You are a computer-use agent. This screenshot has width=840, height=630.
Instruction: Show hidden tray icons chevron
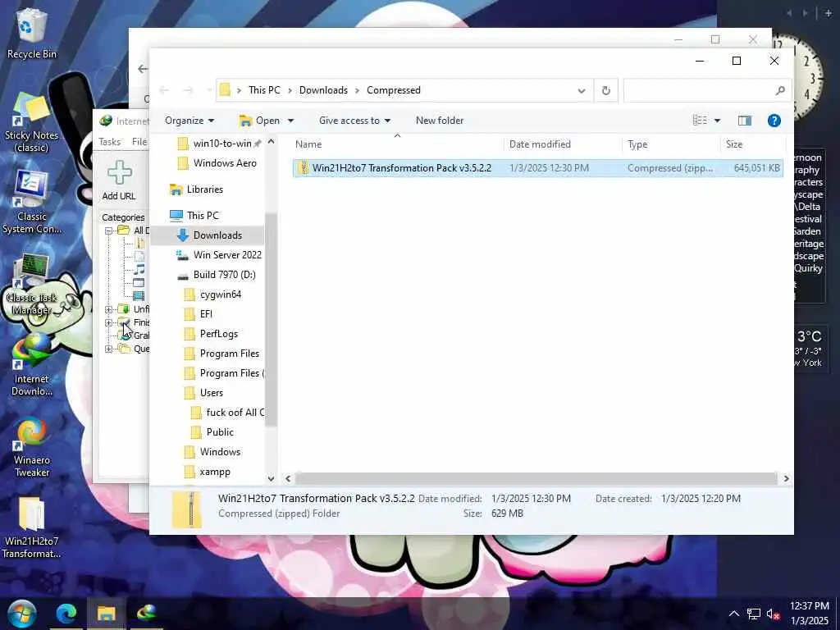click(734, 614)
